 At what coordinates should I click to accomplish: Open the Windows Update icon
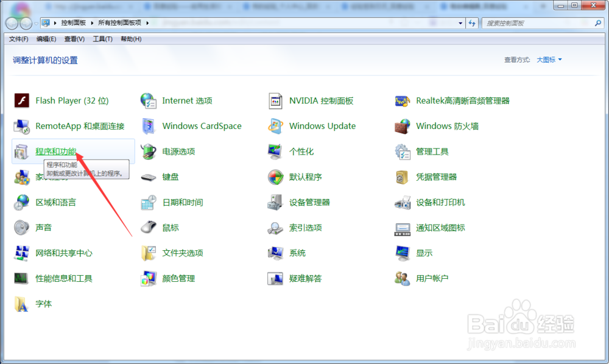tap(275, 126)
